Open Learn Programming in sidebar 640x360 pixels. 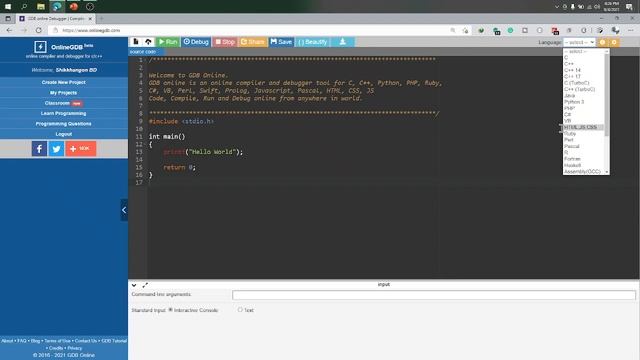64,113
